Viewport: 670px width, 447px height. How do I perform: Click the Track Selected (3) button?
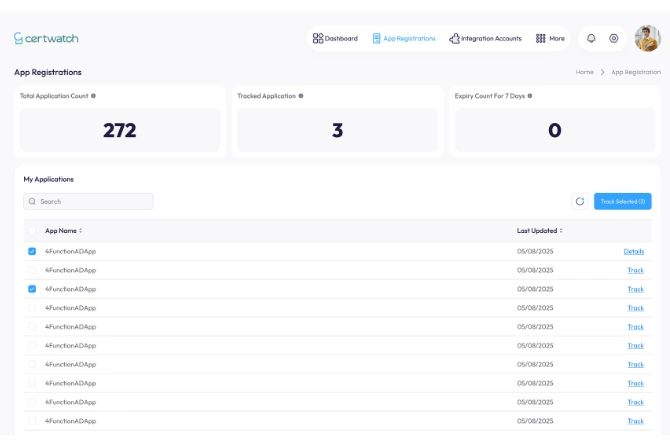tap(623, 201)
